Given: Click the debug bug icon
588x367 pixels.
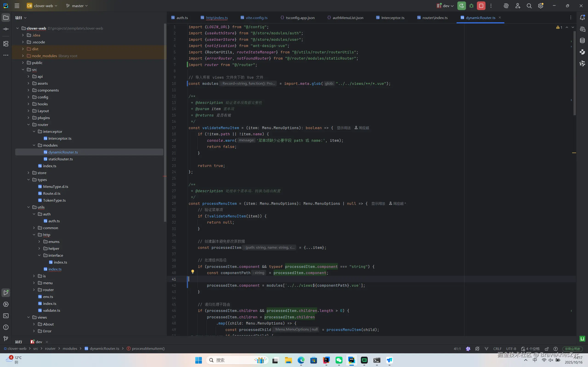Looking at the screenshot, I should (471, 6).
